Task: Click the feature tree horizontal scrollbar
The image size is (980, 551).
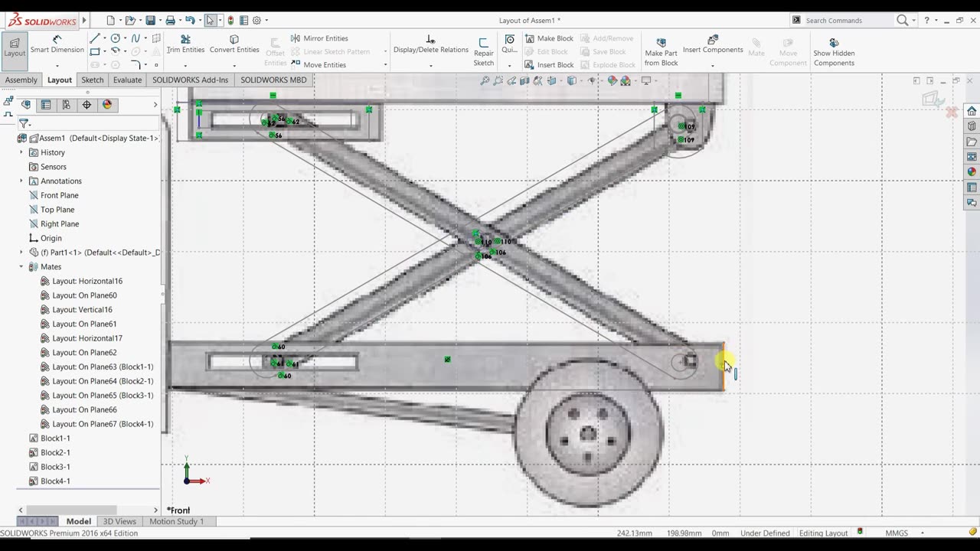Action: click(x=72, y=510)
